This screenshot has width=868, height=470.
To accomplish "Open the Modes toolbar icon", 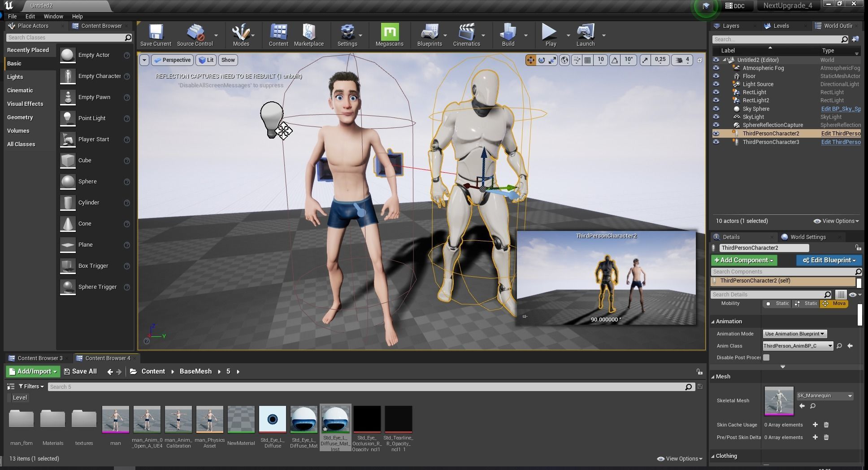I will pos(241,35).
